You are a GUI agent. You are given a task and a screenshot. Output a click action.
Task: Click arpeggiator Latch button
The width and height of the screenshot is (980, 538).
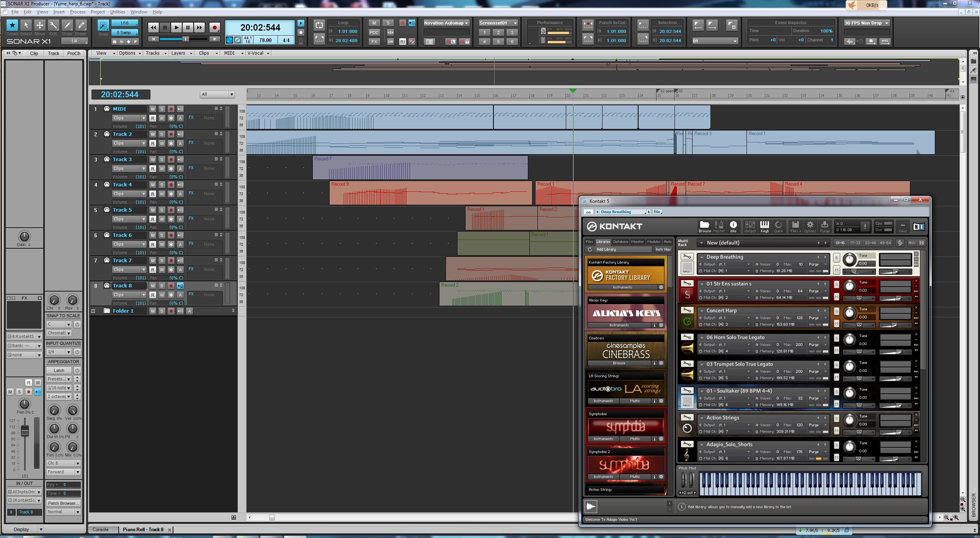[59, 370]
